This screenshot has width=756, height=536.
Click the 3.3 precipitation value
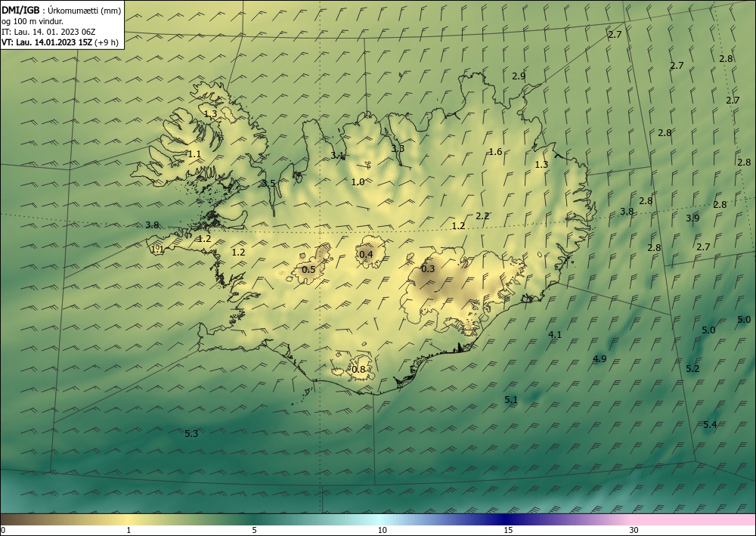[398, 148]
